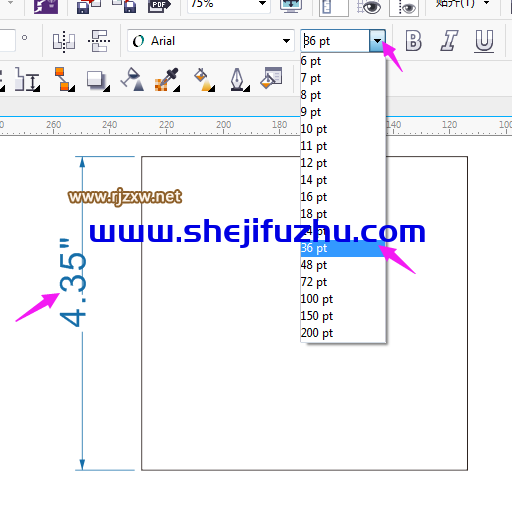
Task: Click the Mirror horizontally icon
Action: 64,41
